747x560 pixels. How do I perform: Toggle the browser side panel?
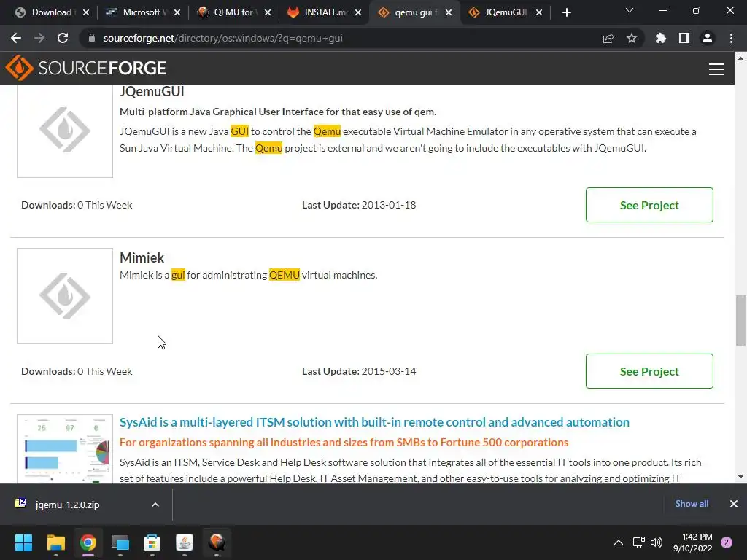click(x=684, y=38)
